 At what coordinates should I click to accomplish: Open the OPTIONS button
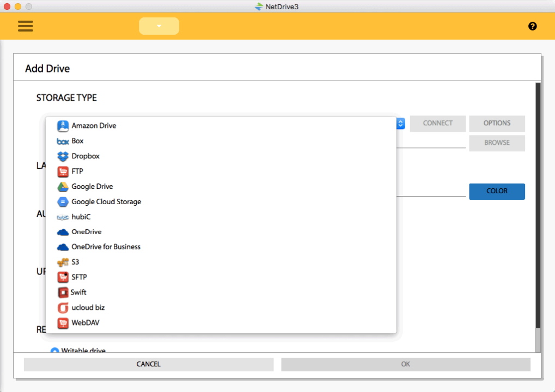click(497, 124)
